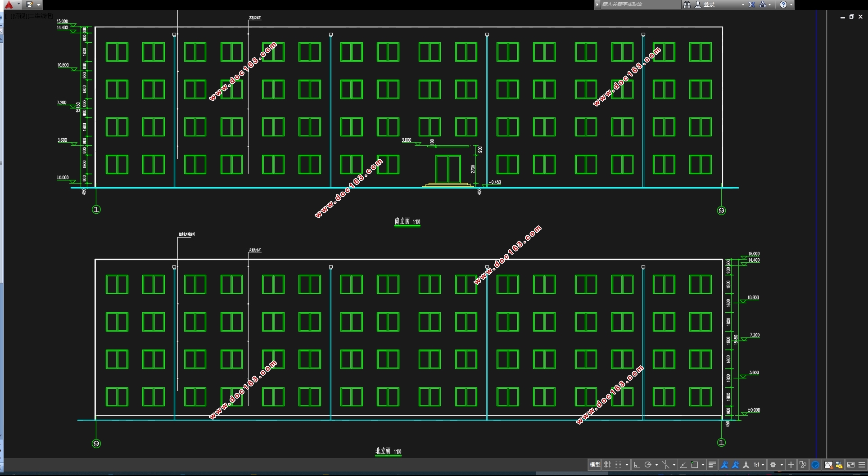Click the annotation monitor plus icon
Image resolution: width=868 pixels, height=476 pixels.
(791, 465)
